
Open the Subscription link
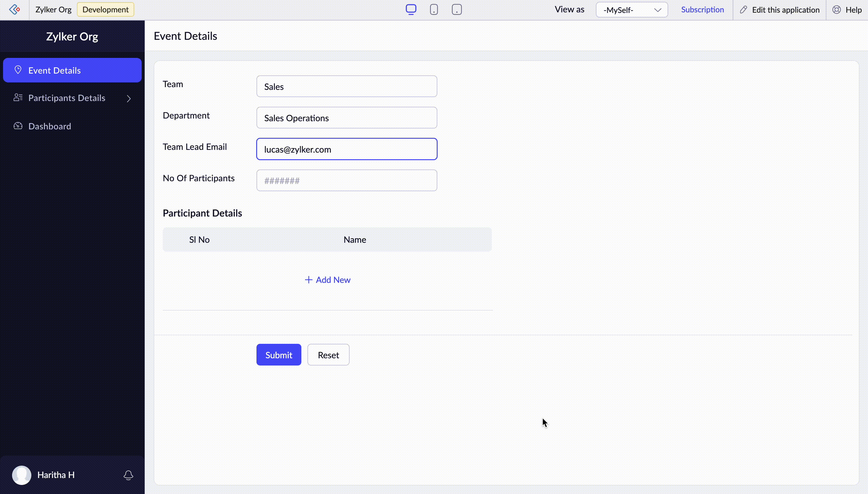(x=702, y=10)
